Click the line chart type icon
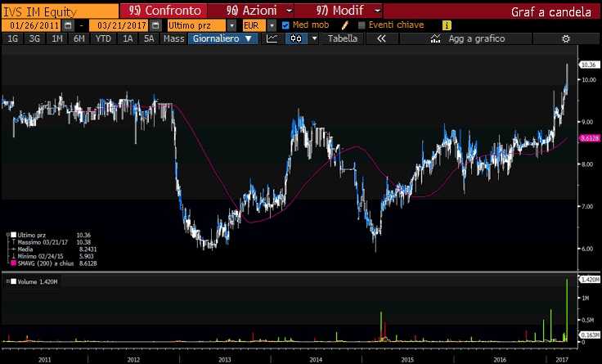 [272, 38]
